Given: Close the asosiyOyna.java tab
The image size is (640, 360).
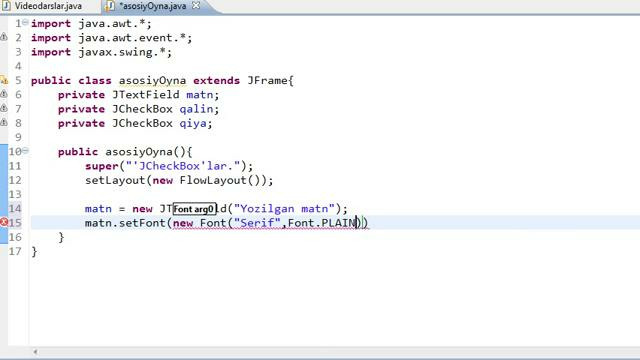Looking at the screenshot, I should (196, 6).
